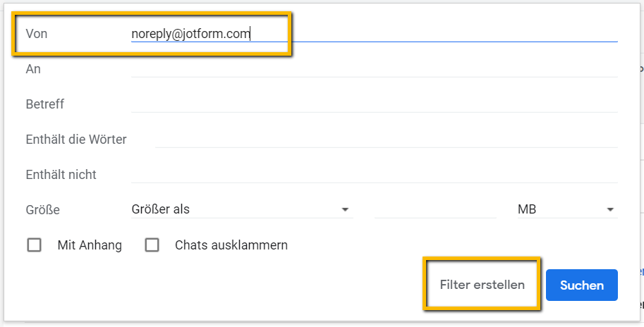Click the Von sender email field

(x=374, y=33)
